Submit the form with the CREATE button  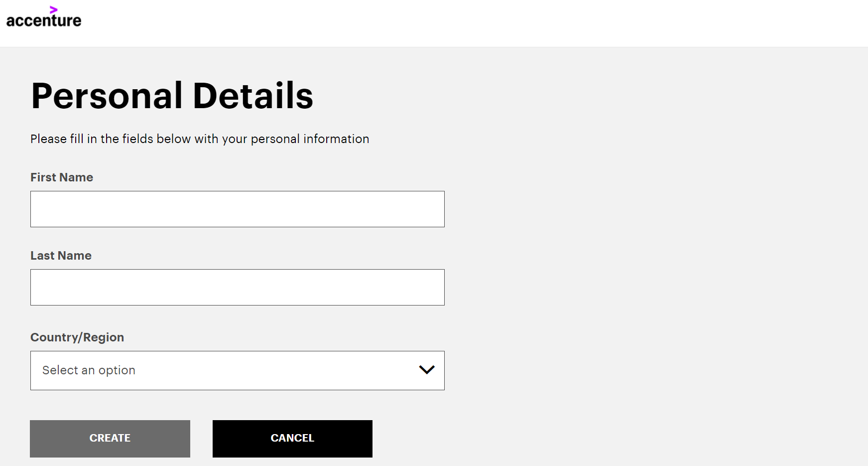(110, 439)
